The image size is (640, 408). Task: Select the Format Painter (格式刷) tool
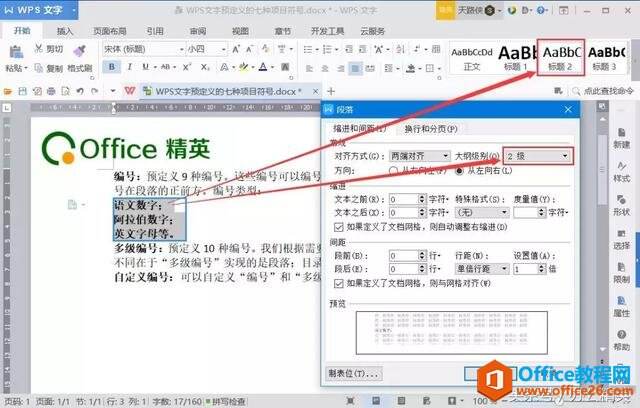pyautogui.click(x=80, y=58)
